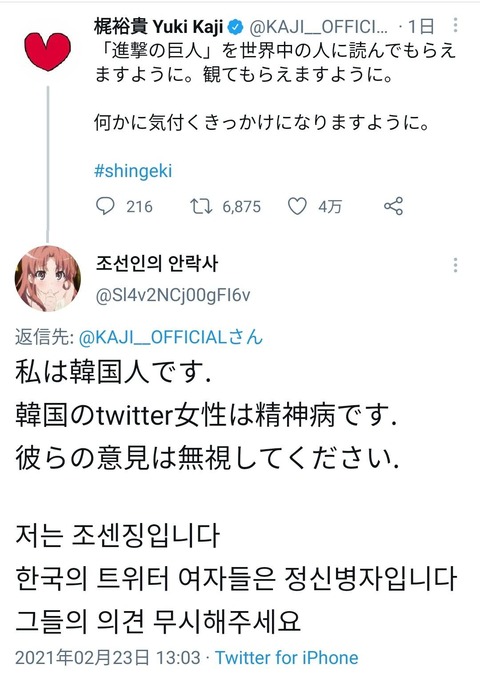Click the 梶裕貴 Yuki Kaji display name
The width and height of the screenshot is (480, 680).
[x=159, y=27]
